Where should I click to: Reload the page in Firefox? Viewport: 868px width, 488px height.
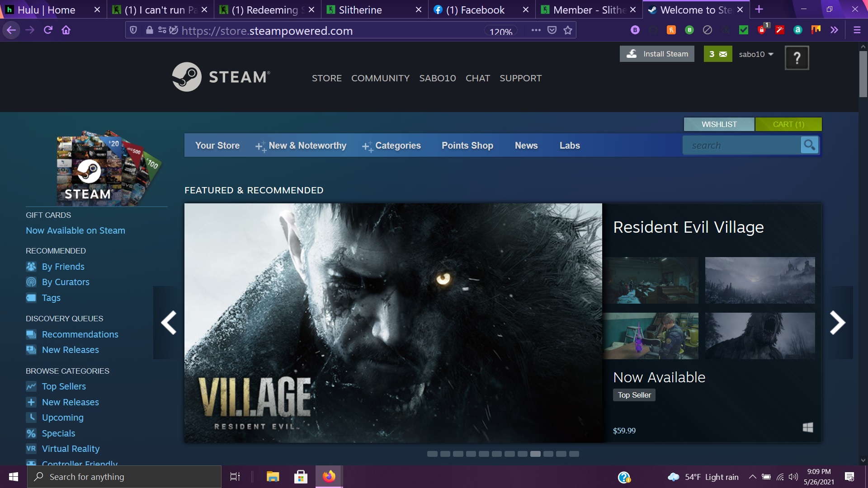48,30
